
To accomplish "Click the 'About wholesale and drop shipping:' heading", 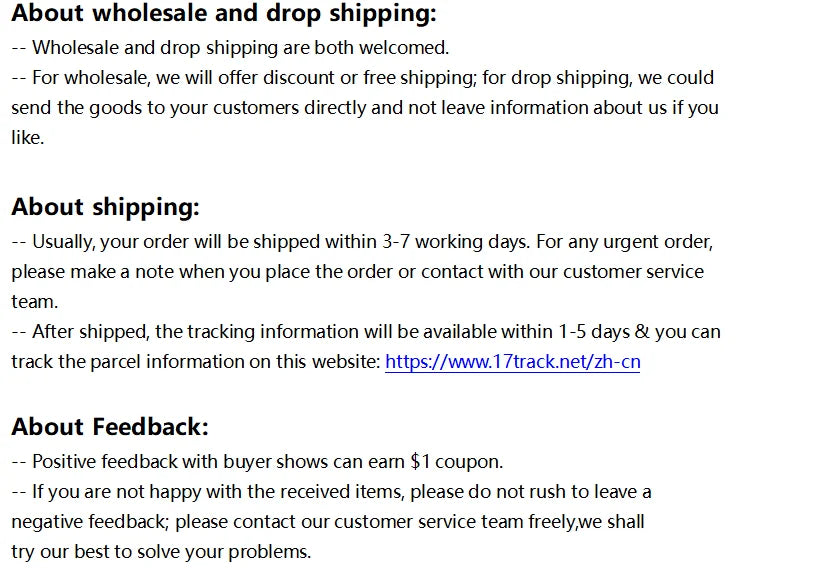I will pyautogui.click(x=224, y=13).
